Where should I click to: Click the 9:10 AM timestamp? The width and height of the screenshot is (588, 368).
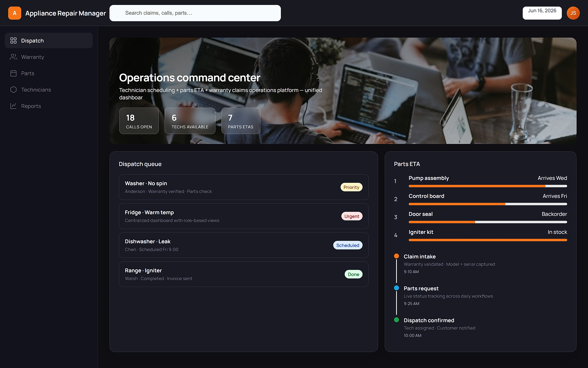coord(411,272)
